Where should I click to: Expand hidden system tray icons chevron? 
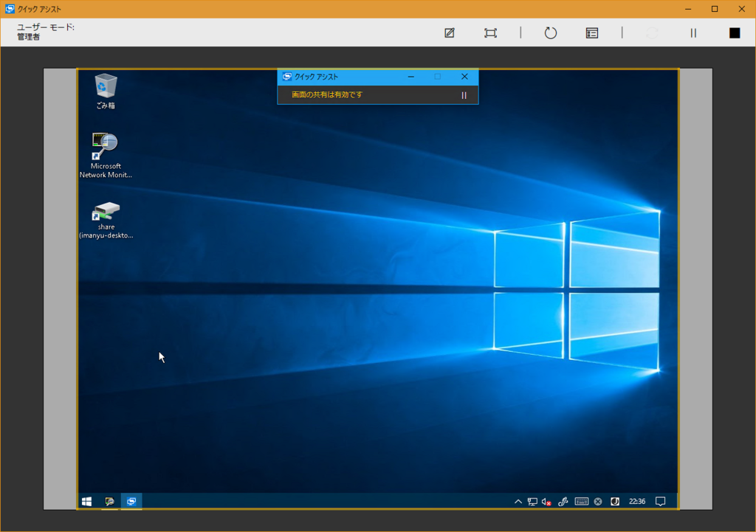[x=518, y=502]
